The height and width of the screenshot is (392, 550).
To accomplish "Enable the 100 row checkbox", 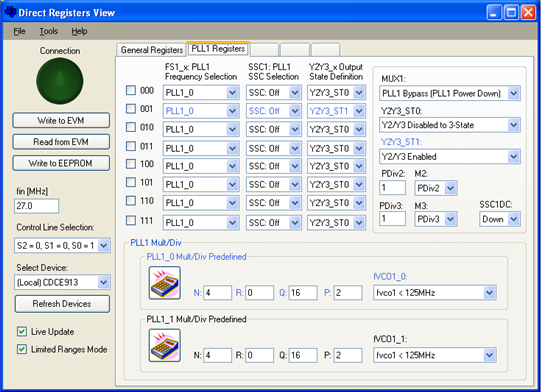I will pos(131,164).
